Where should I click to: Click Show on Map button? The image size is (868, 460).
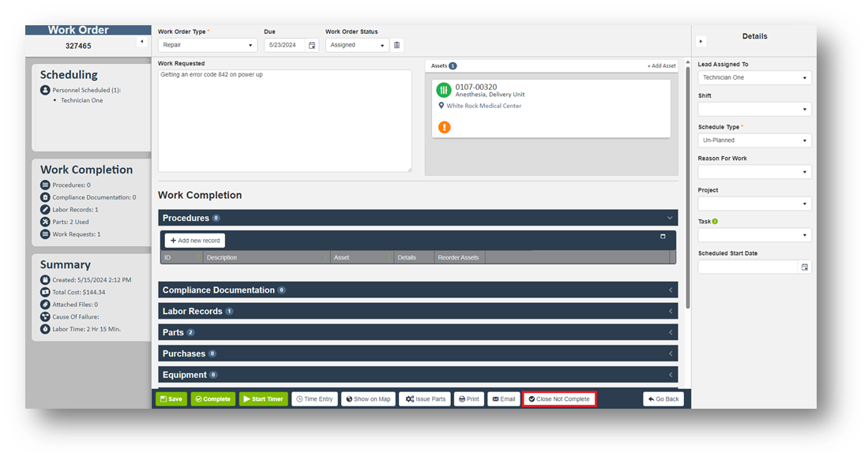(368, 399)
